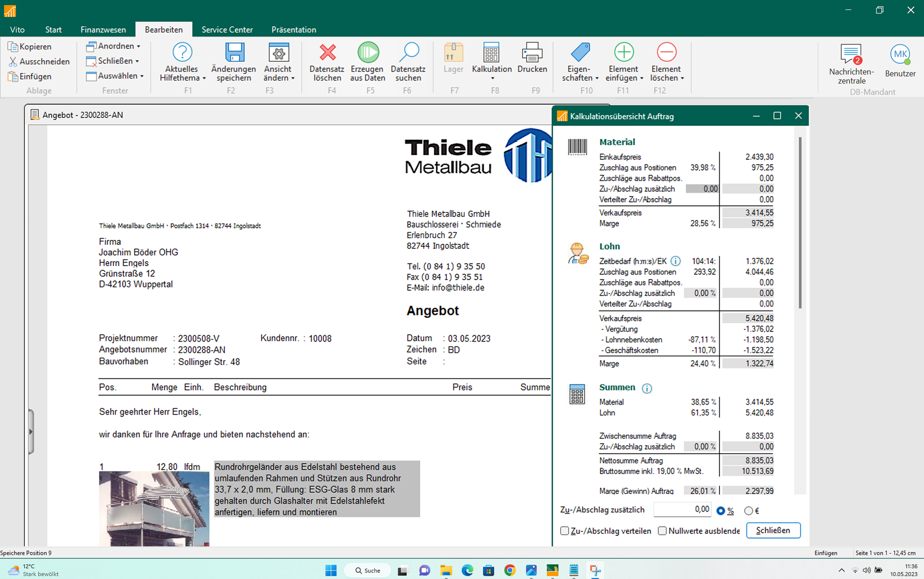Select the percent radio button
This screenshot has height=579, width=924.
click(x=720, y=511)
